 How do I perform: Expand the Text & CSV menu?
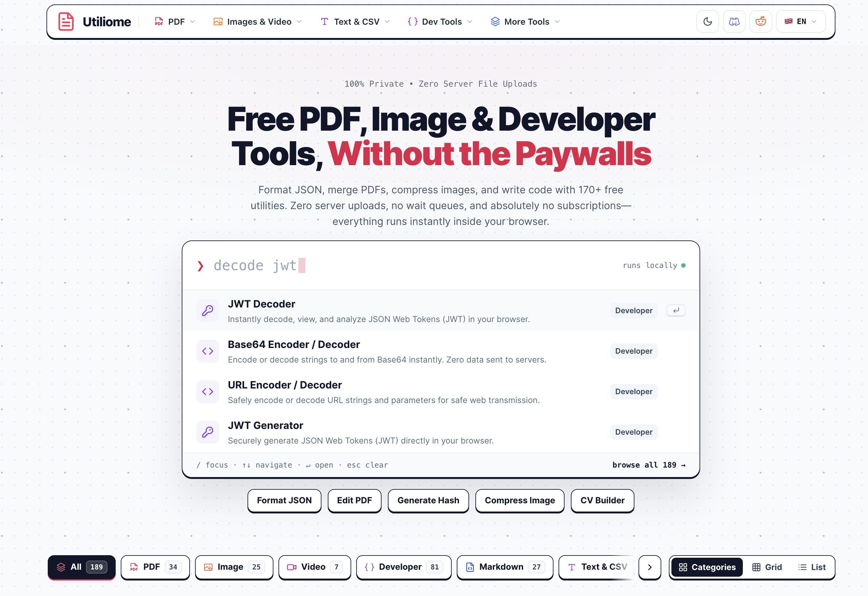pos(355,22)
